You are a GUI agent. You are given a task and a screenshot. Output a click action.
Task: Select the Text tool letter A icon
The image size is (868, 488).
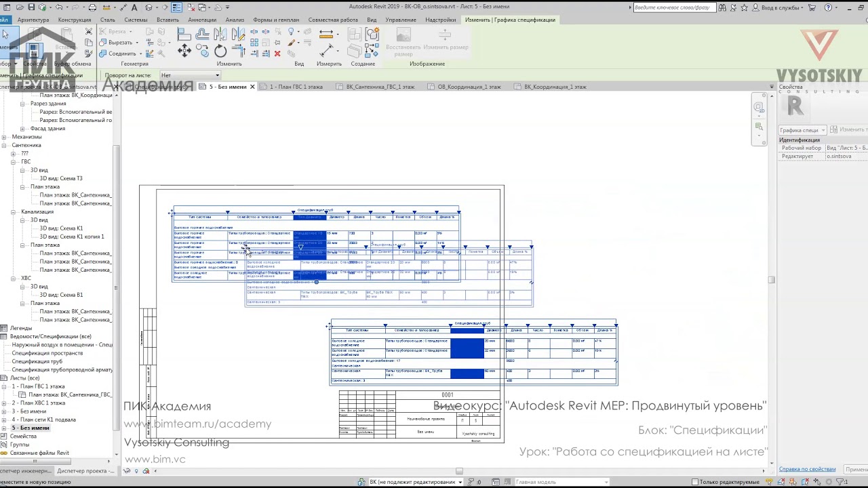pos(134,7)
